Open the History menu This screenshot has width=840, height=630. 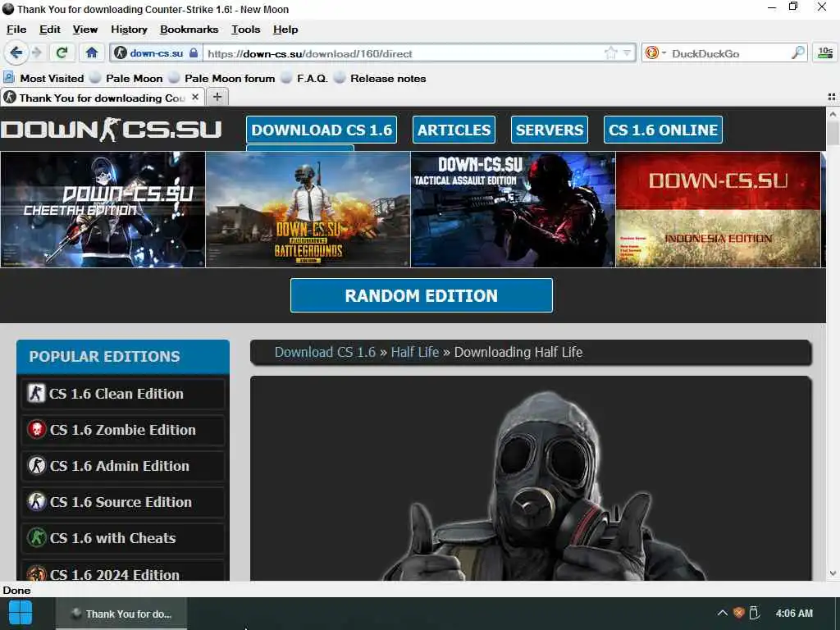[129, 30]
